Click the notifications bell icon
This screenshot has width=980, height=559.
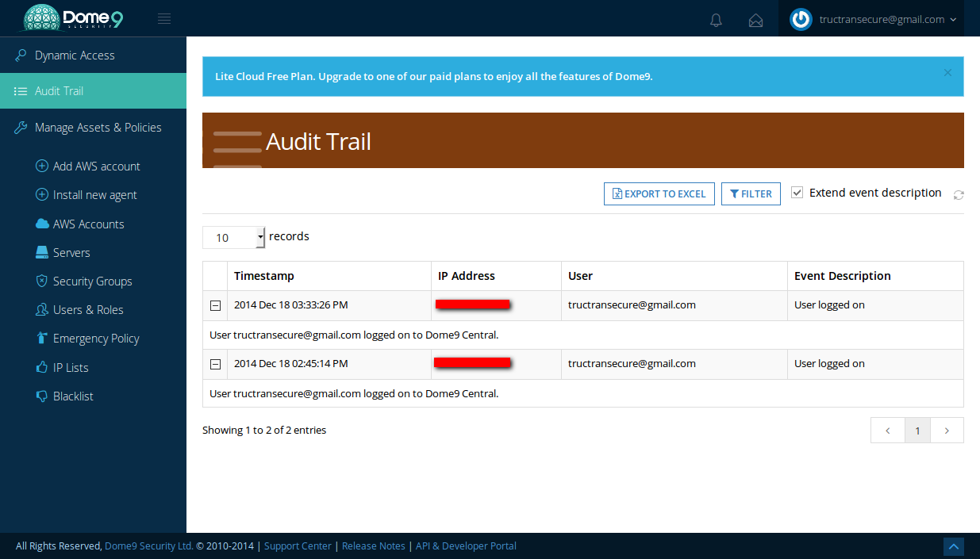tap(716, 20)
